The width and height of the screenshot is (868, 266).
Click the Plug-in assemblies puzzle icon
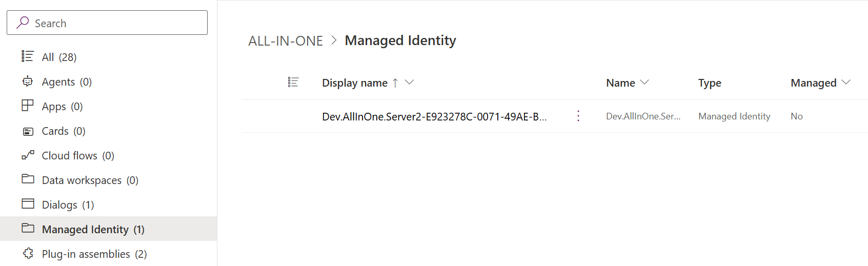click(28, 253)
